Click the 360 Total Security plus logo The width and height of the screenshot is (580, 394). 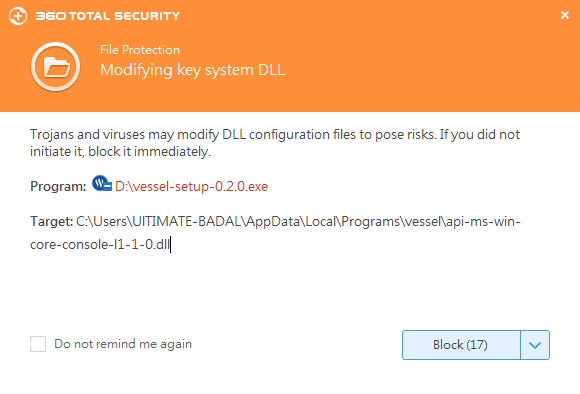click(x=18, y=16)
